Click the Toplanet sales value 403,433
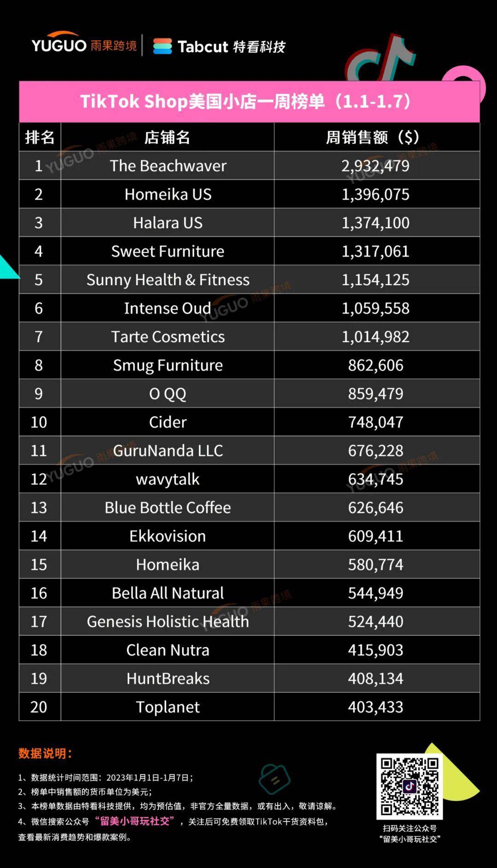The width and height of the screenshot is (497, 868). click(x=376, y=707)
